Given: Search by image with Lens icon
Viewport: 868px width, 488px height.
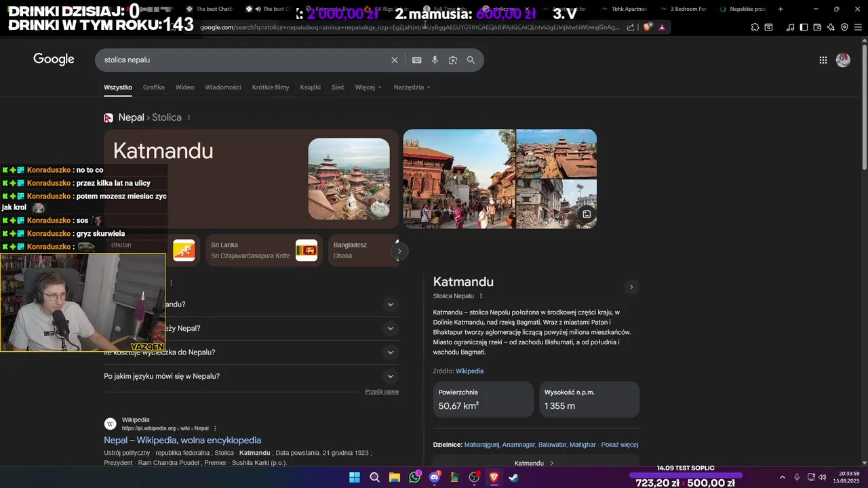Looking at the screenshot, I should click(x=453, y=60).
